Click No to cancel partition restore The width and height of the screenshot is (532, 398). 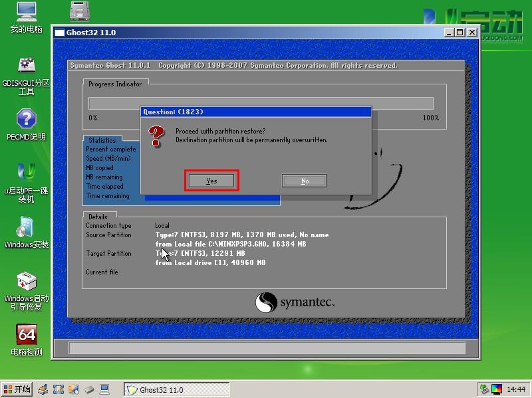pos(304,181)
